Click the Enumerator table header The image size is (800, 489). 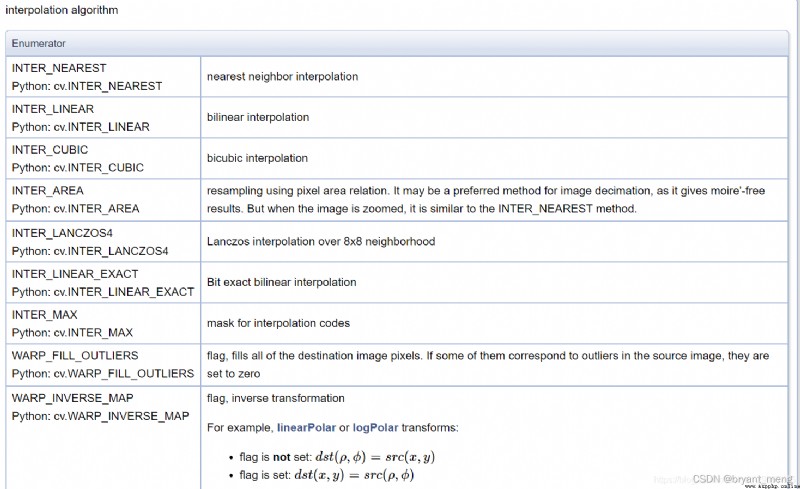tap(397, 43)
